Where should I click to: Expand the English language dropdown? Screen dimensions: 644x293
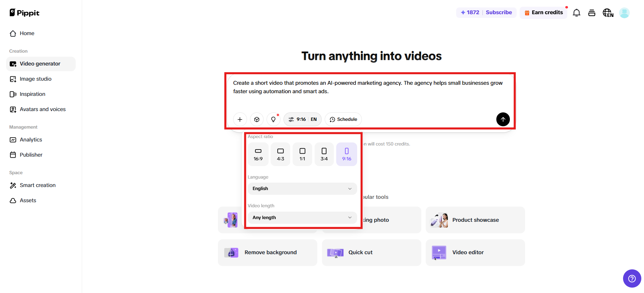302,189
